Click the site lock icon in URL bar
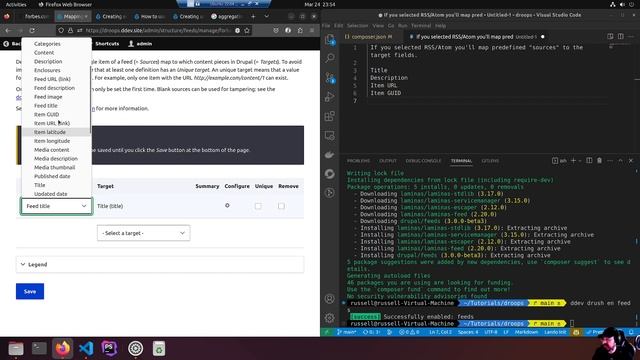Image resolution: width=640 pixels, height=360 pixels. [70, 30]
